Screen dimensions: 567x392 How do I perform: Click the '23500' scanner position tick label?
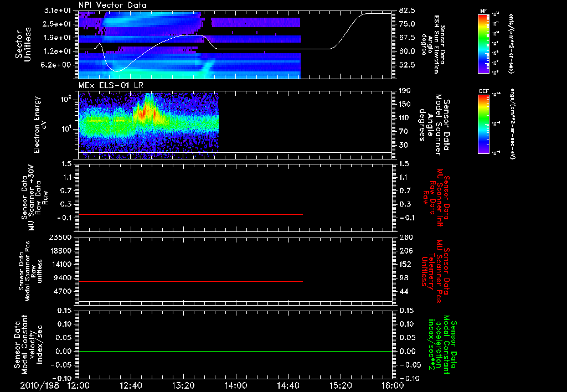[x=61, y=237]
